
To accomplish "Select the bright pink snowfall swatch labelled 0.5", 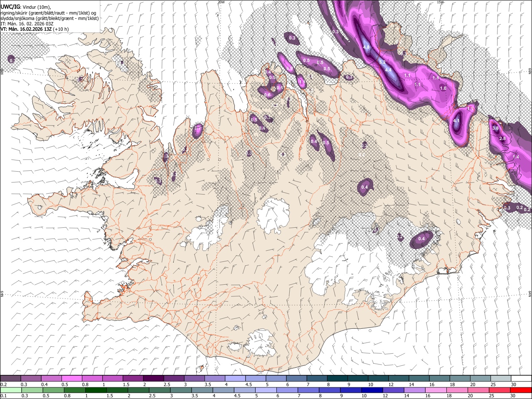I will click(71, 379).
